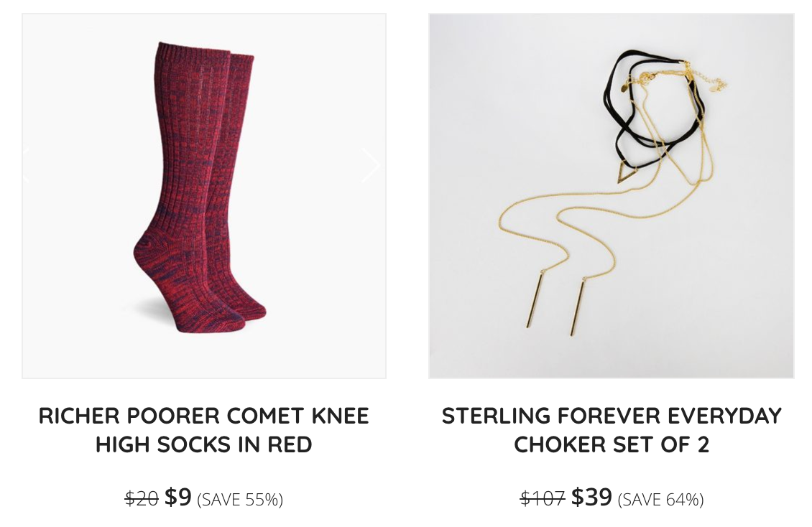Image resolution: width=812 pixels, height=527 pixels.
Task: Click the ribbed cuff of the socks
Action: pos(205,56)
